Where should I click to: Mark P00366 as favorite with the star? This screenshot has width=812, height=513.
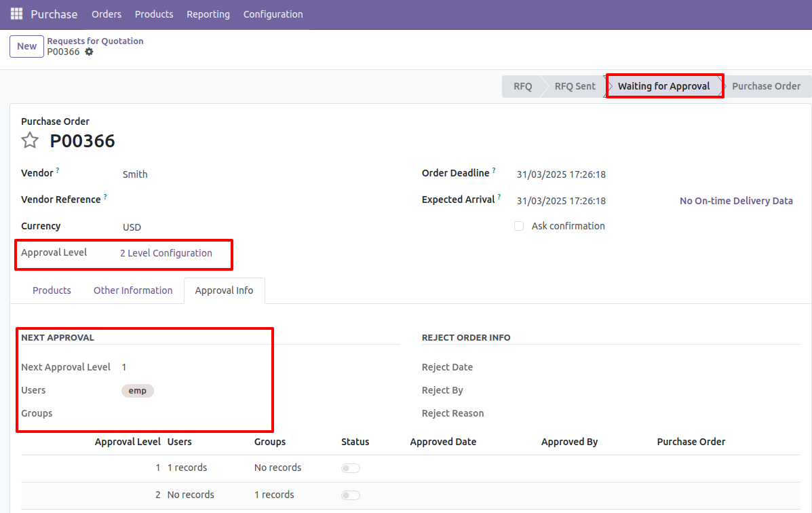coord(30,140)
